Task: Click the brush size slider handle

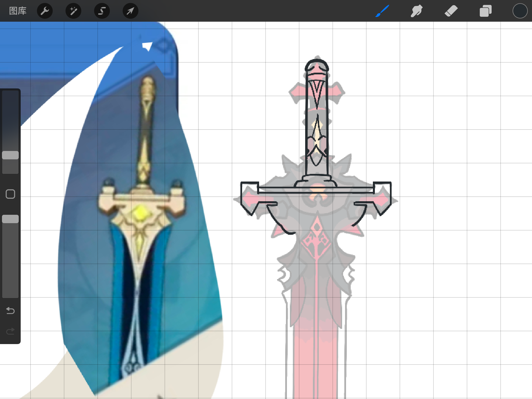Action: coord(10,155)
